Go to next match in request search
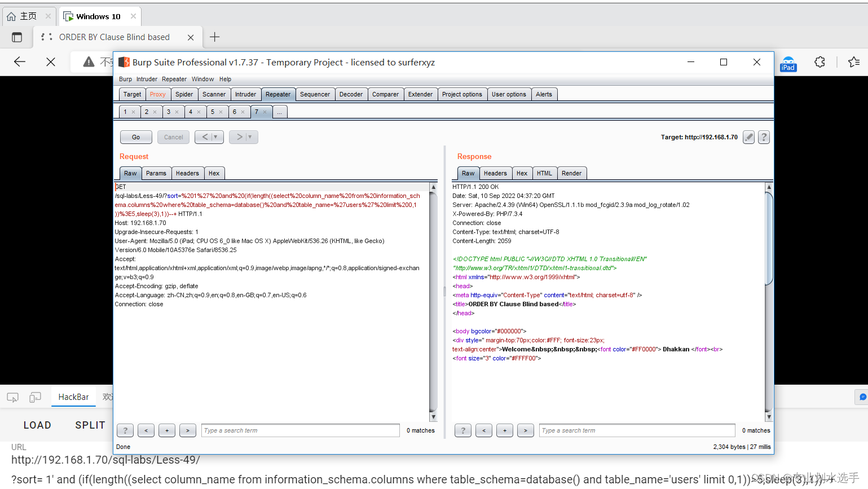Screen dimensions: 868x489 coord(188,430)
